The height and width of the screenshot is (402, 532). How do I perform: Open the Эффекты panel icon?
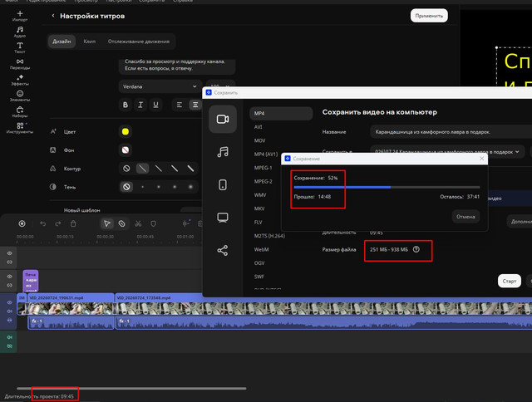point(20,80)
